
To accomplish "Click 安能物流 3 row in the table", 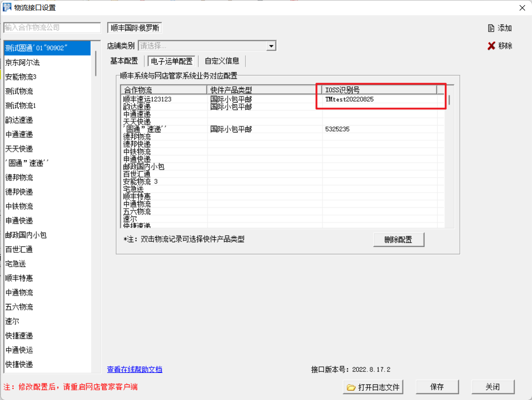I will click(x=283, y=182).
